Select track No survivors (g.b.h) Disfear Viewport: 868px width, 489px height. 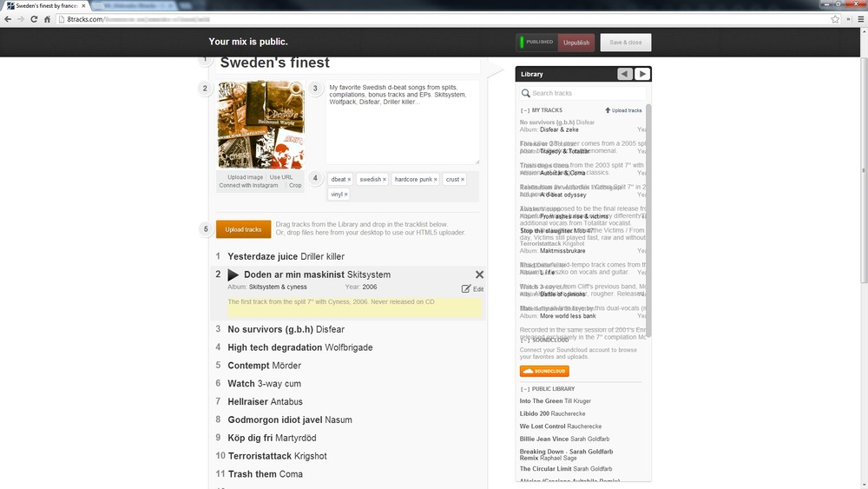(286, 329)
